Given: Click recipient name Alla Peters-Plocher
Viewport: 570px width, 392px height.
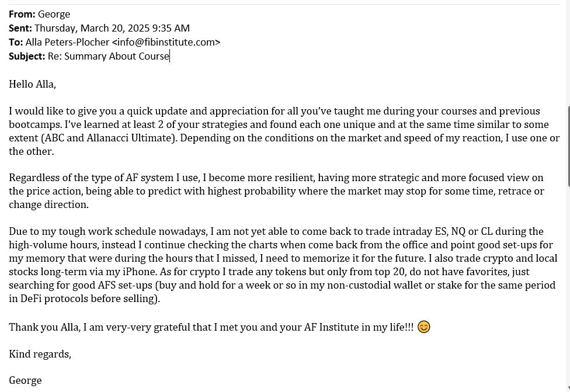Looking at the screenshot, I should point(67,42).
